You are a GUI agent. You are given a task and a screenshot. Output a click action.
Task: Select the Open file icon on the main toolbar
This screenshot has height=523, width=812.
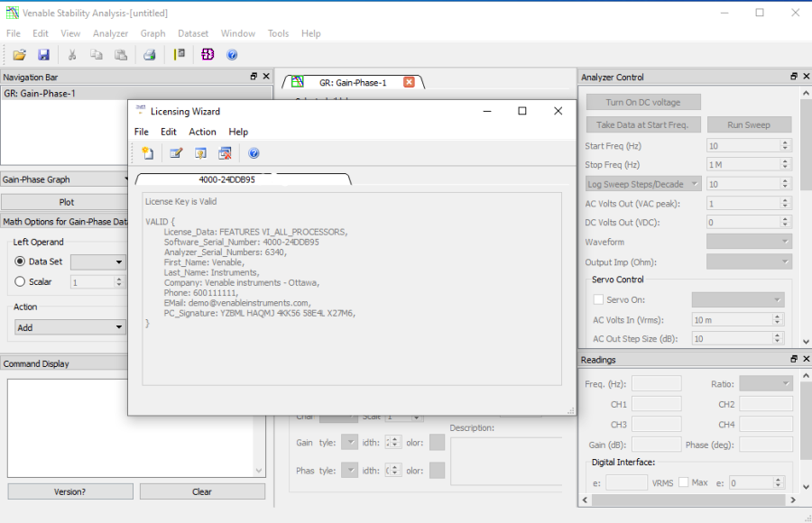19,54
